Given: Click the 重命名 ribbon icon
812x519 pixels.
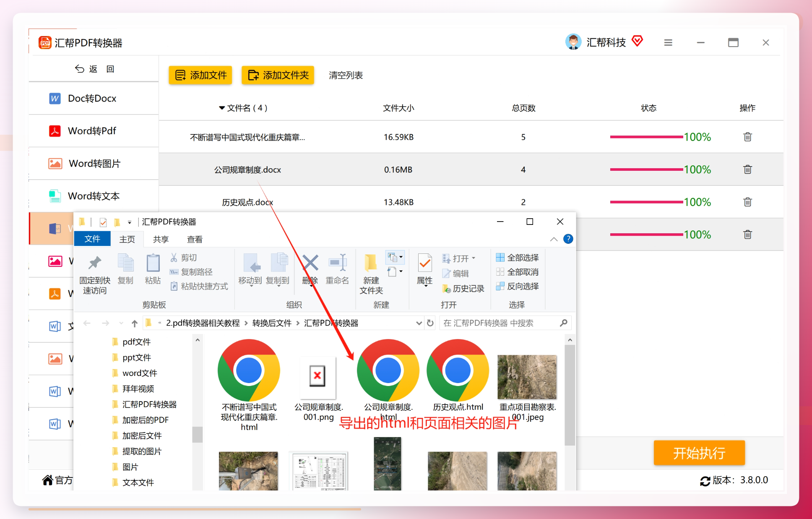Looking at the screenshot, I should tap(338, 263).
